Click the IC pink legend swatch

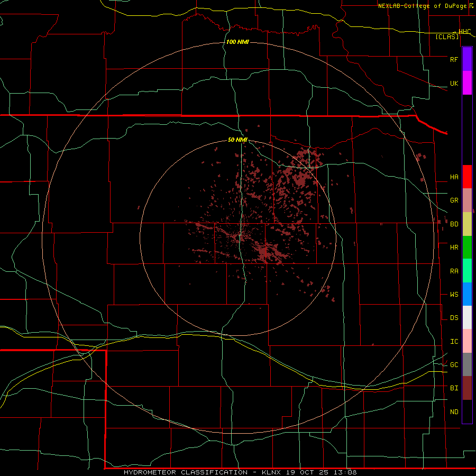467,341
